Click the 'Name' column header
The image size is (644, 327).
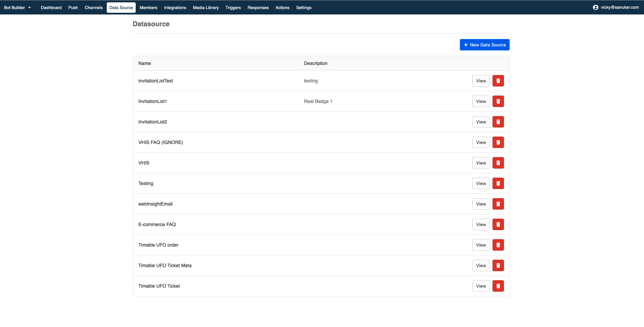click(x=144, y=63)
